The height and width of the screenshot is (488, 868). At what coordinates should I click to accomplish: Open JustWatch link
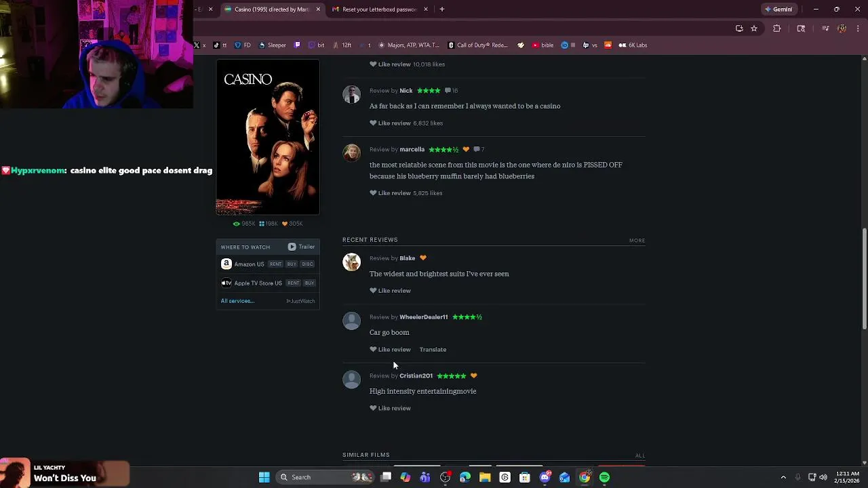click(300, 301)
